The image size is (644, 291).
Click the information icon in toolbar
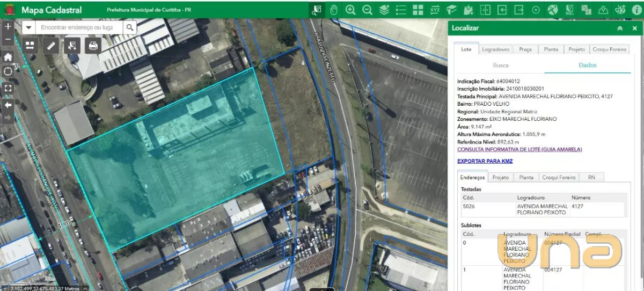coord(636,10)
